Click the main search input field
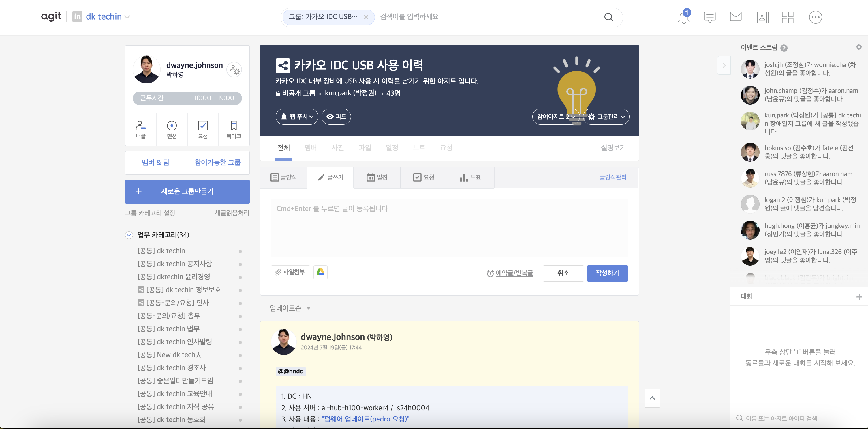Image resolution: width=868 pixels, height=429 pixels. tap(489, 17)
